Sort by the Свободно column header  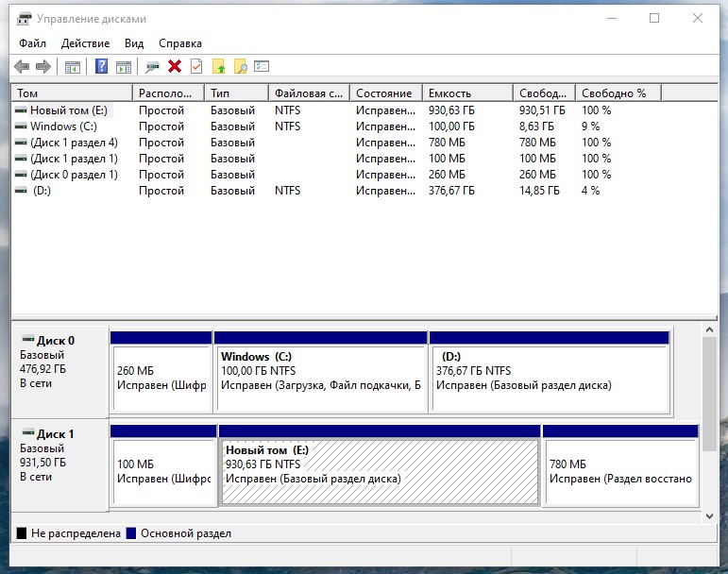pos(545,93)
